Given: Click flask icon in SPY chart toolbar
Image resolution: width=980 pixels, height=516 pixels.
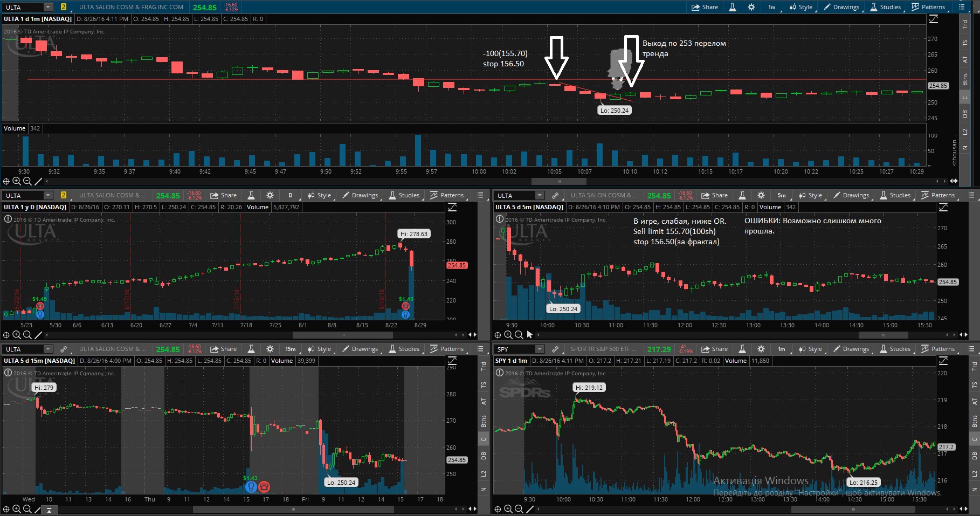Looking at the screenshot, I should 742,349.
